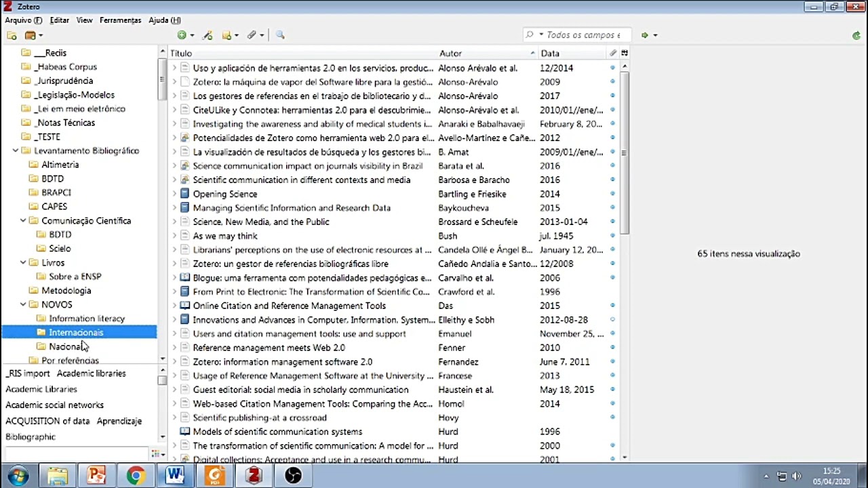Collapse the Levantamento Bibliográfico collection
This screenshot has height=488, width=868.
pos(16,150)
